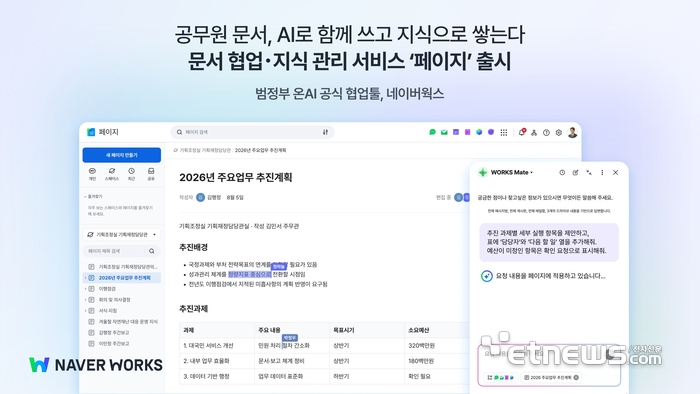Shrink the WORKS Mate panel
The image size is (700, 394).
589,172
